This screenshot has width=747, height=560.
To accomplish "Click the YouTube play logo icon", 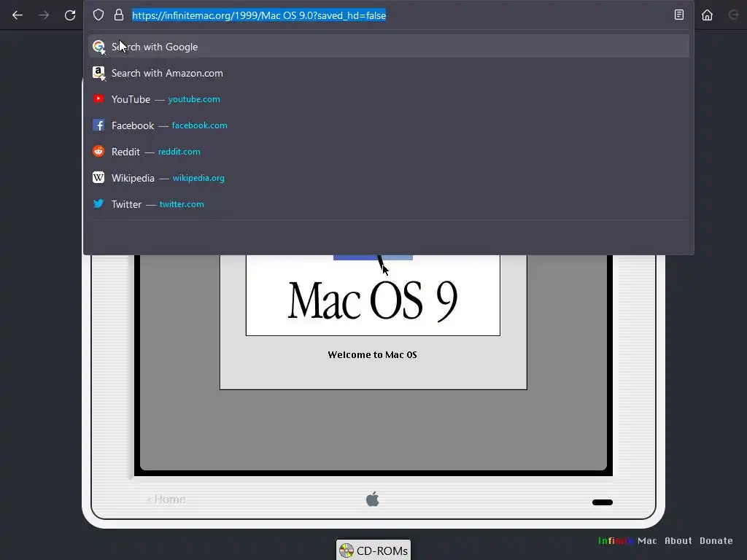I will (98, 98).
